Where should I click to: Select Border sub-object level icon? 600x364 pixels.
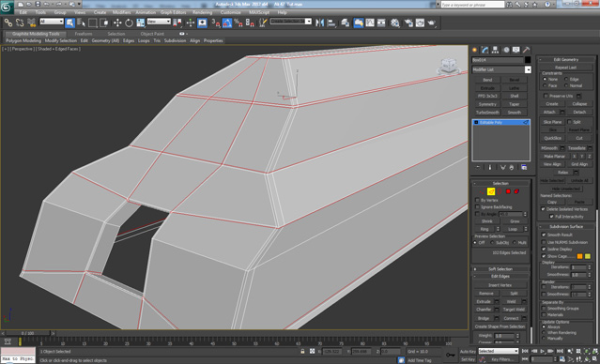point(500,191)
